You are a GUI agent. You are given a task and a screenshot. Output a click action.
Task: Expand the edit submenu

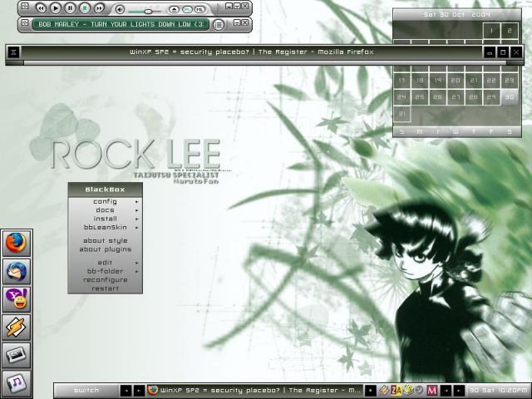click(106, 263)
